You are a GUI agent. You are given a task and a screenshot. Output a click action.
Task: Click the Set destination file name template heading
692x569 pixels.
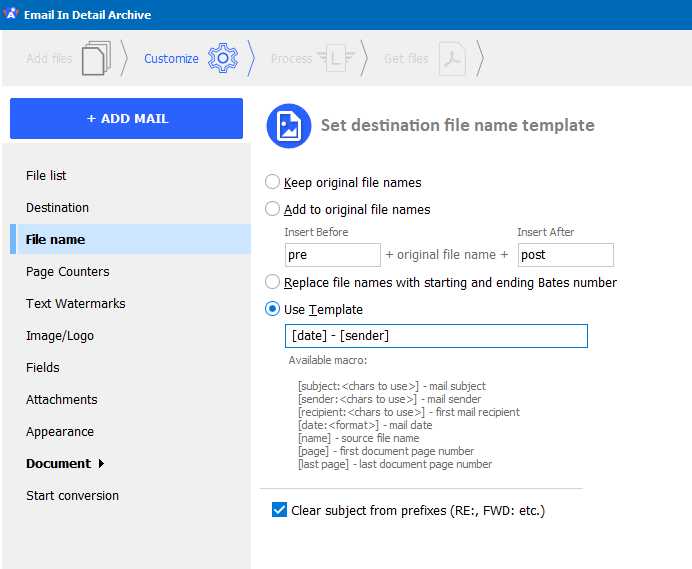point(458,125)
